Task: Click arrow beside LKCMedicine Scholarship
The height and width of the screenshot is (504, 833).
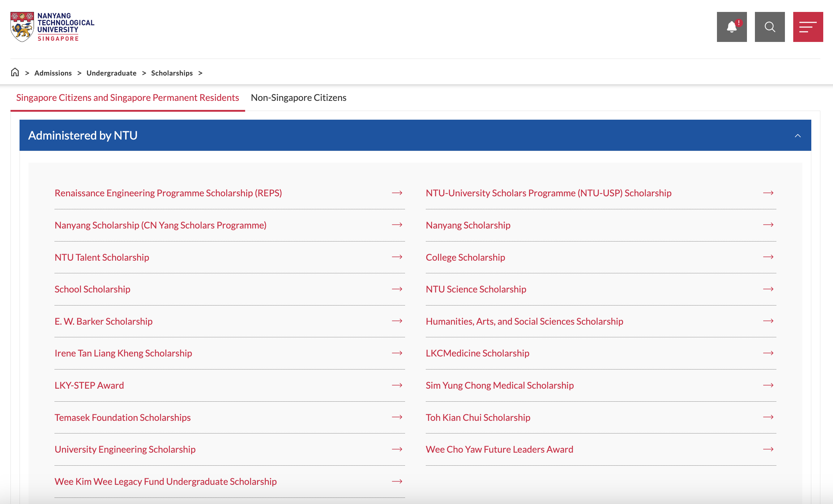Action: 768,353
